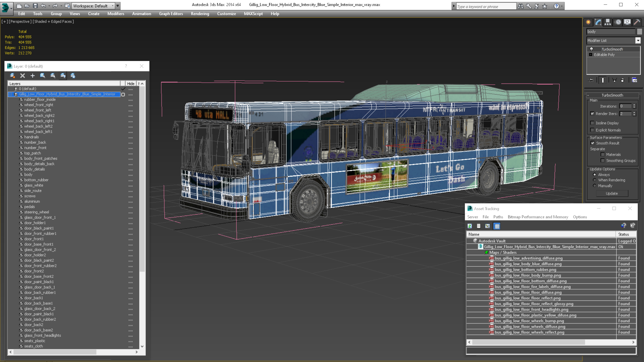Click the Pin Stack icon below modifier stack
Image resolution: width=644 pixels, height=362 pixels.
pos(591,80)
